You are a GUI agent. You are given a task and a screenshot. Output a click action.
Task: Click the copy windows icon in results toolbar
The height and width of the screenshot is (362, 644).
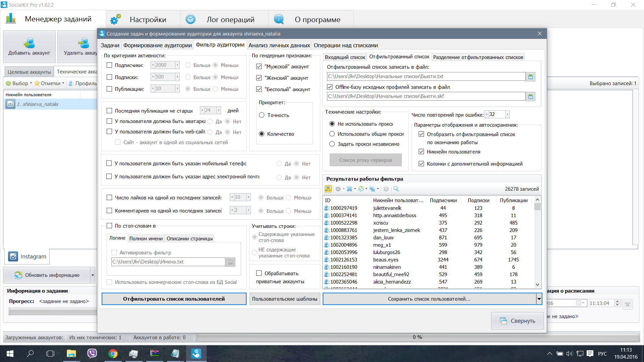click(x=372, y=189)
